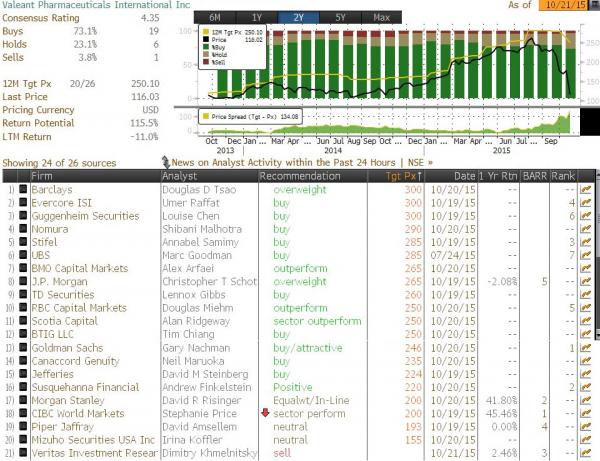Click the %Buy legend green swatch
Image resolution: width=600 pixels, height=461 pixels.
[206, 47]
